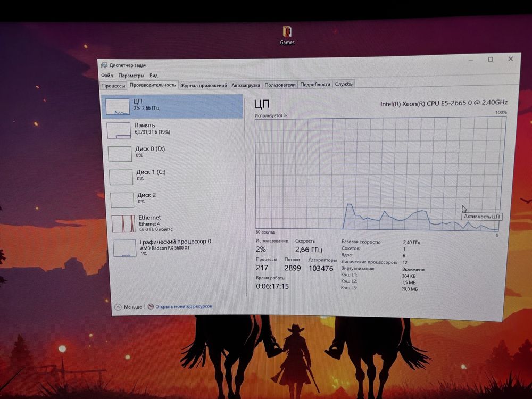Select Графический процессор 0 entry

point(177,248)
